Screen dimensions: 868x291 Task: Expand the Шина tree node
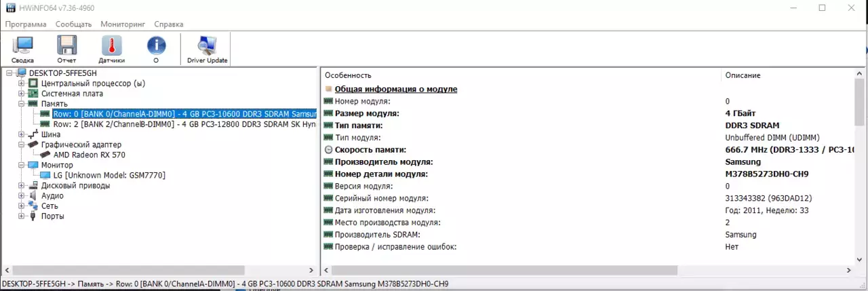tap(21, 134)
